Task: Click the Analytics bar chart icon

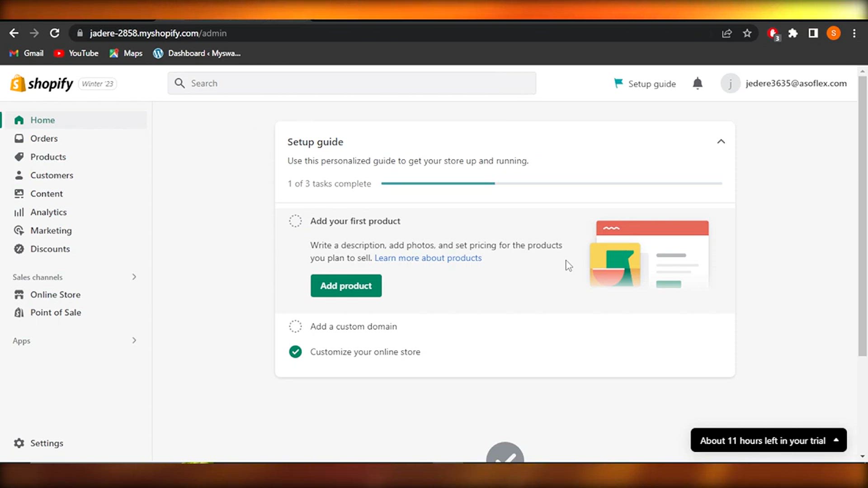Action: [x=19, y=212]
